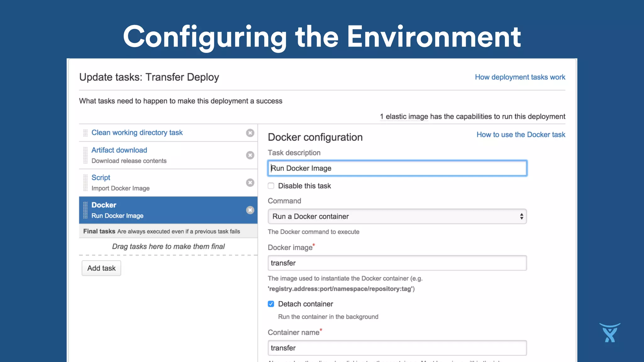
Task: Click the Final tasks header bar
Action: (168, 231)
